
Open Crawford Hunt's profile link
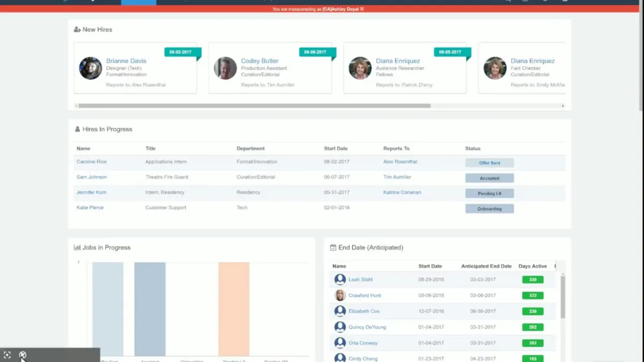(364, 295)
